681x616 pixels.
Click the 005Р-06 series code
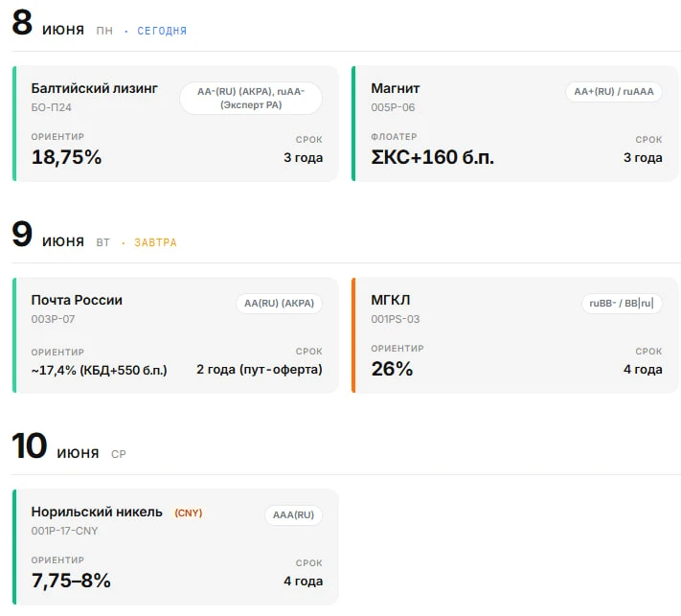[x=393, y=107]
